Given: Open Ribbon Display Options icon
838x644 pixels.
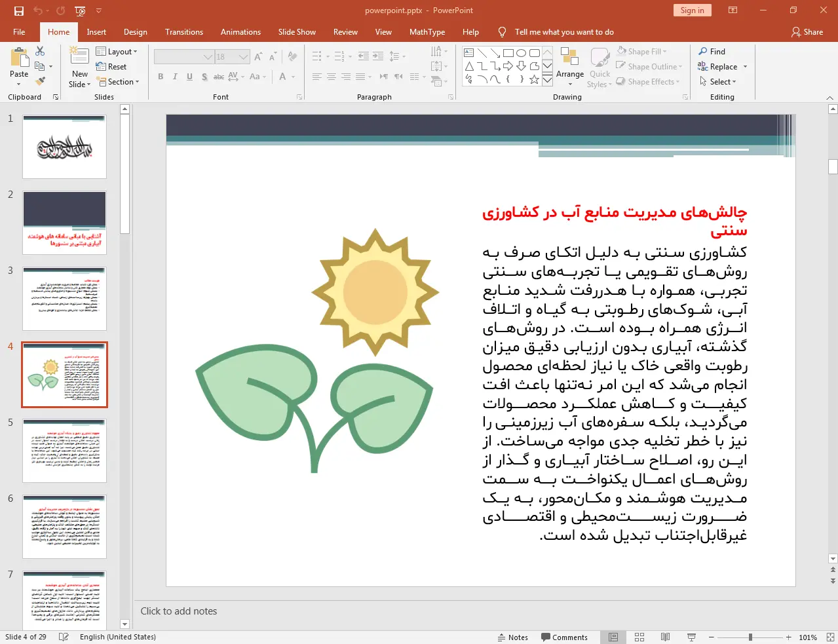Looking at the screenshot, I should click(733, 10).
